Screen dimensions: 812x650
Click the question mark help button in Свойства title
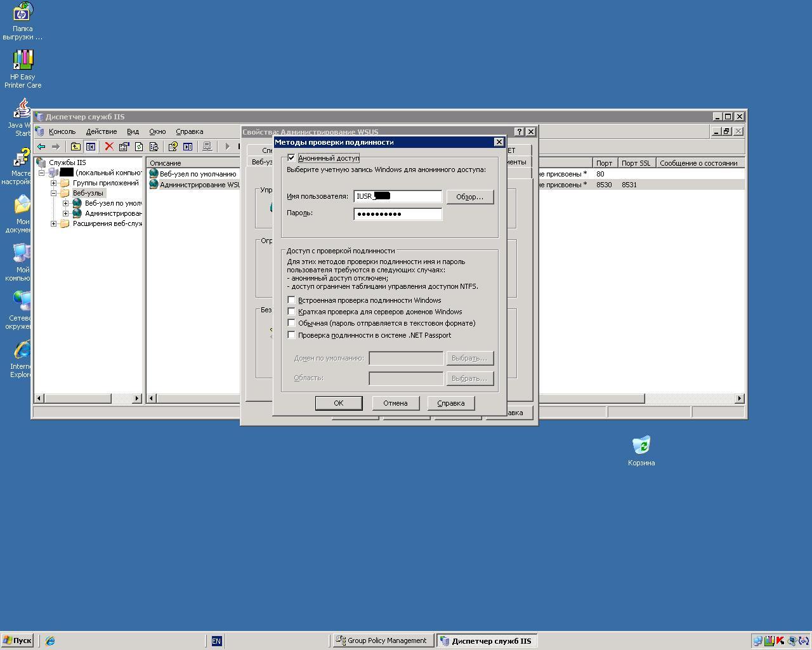(x=520, y=131)
